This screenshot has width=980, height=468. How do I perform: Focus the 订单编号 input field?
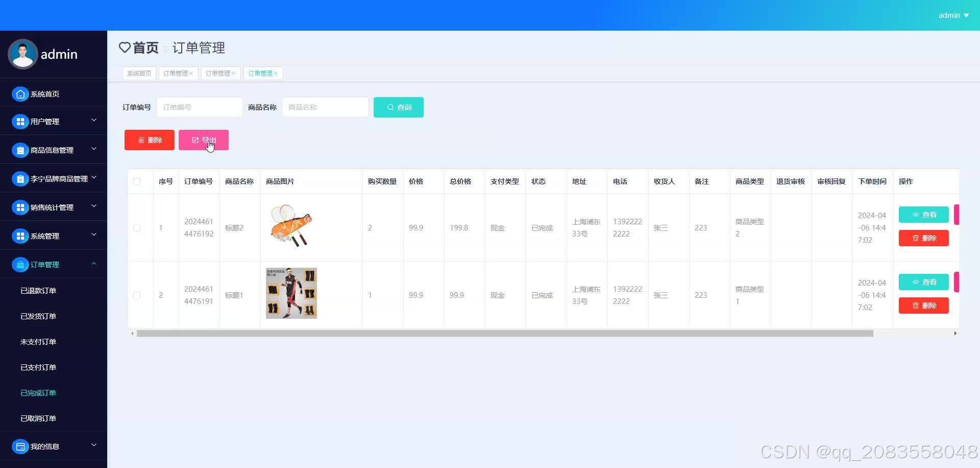coord(200,107)
